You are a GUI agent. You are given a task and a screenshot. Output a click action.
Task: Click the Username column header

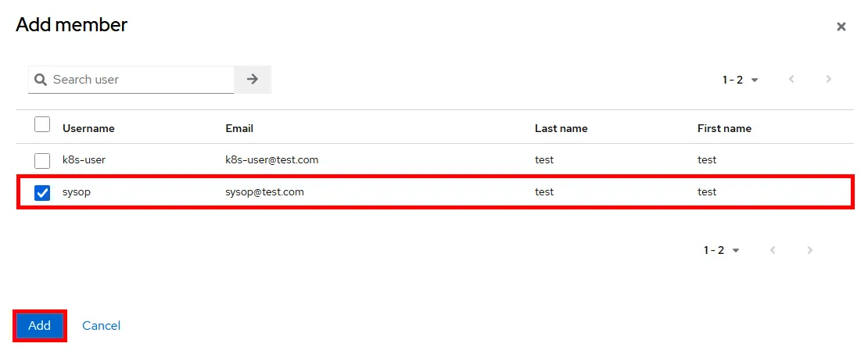click(x=88, y=128)
